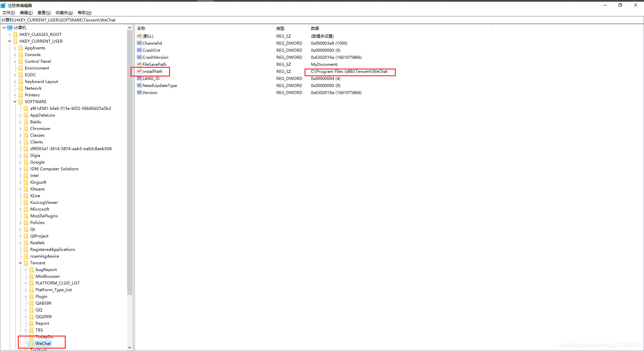
Task: Sort values by the 数据 column header
Action: 400,28
